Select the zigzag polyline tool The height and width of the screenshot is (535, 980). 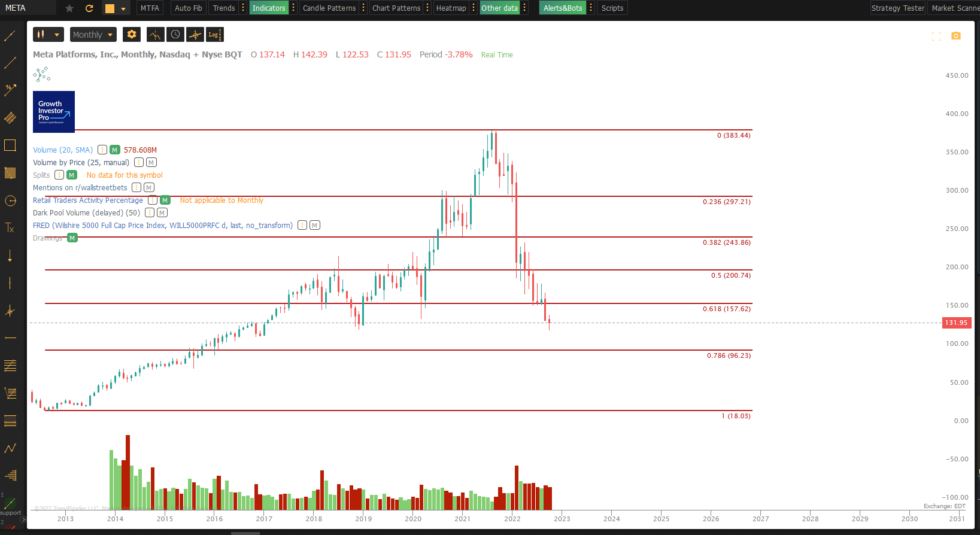[10, 448]
